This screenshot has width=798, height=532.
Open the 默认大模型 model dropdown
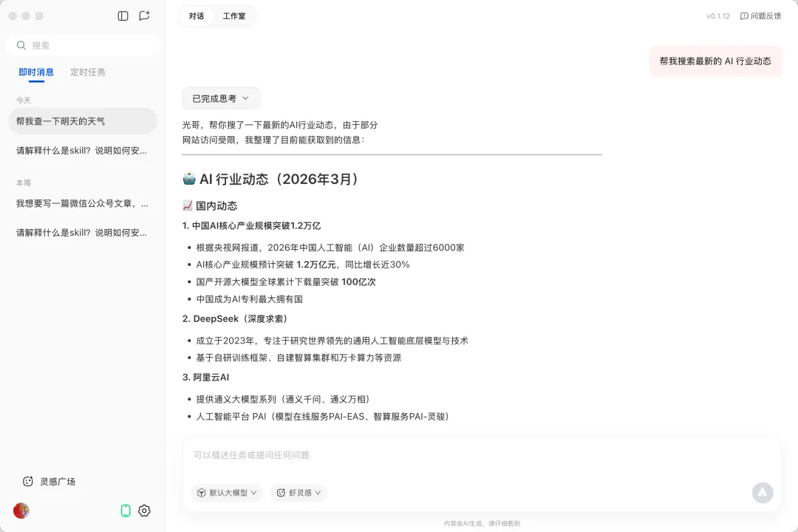[227, 493]
